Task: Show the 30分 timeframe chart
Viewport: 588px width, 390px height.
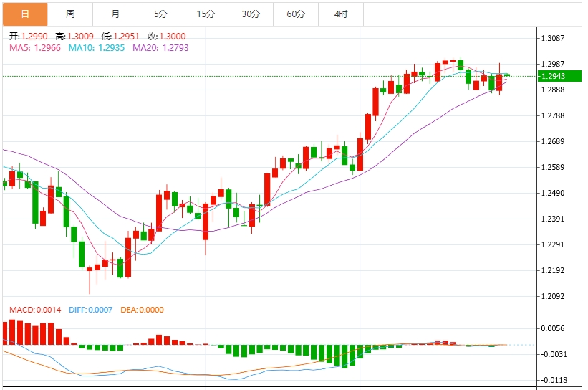Action: tap(251, 14)
